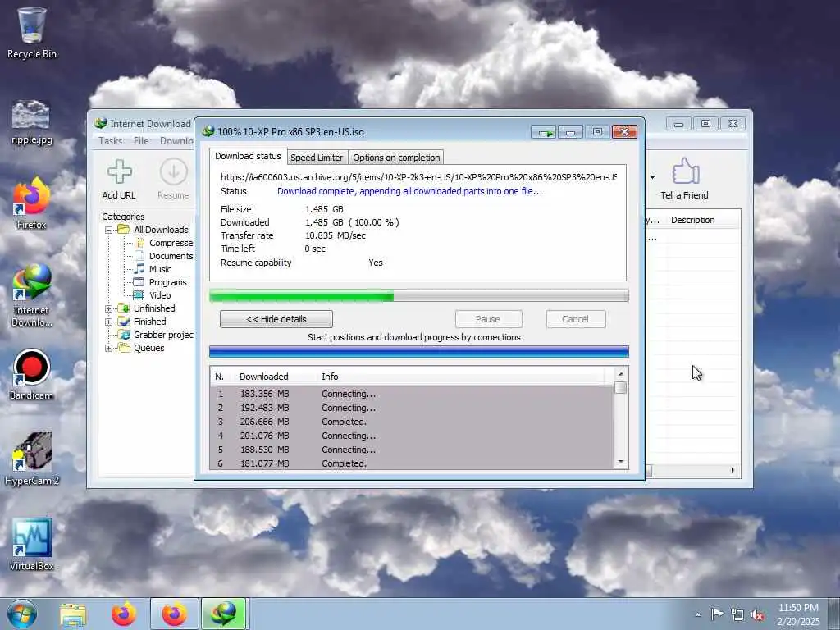Click the network tray icon

tap(737, 614)
